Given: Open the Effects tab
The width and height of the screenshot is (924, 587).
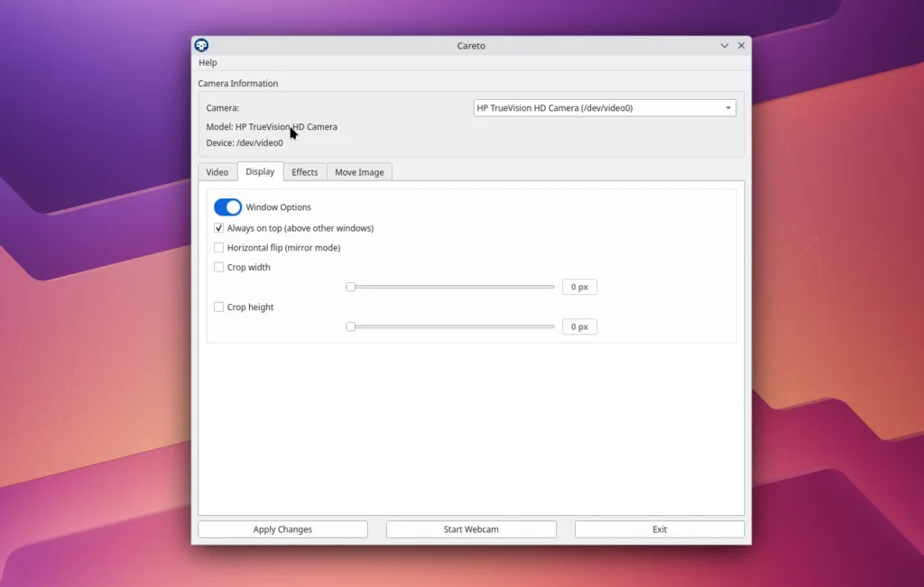Looking at the screenshot, I should tap(304, 172).
